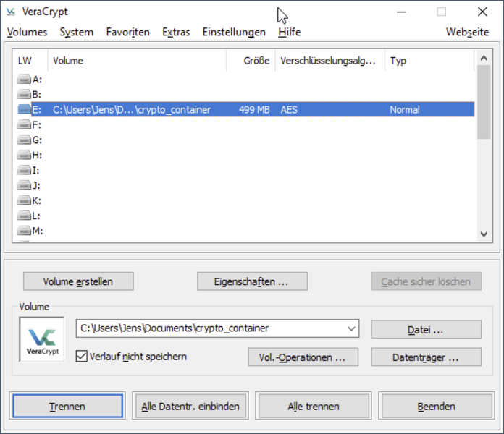Open the Einstellungen menu
This screenshot has height=434, width=504.
coord(234,32)
